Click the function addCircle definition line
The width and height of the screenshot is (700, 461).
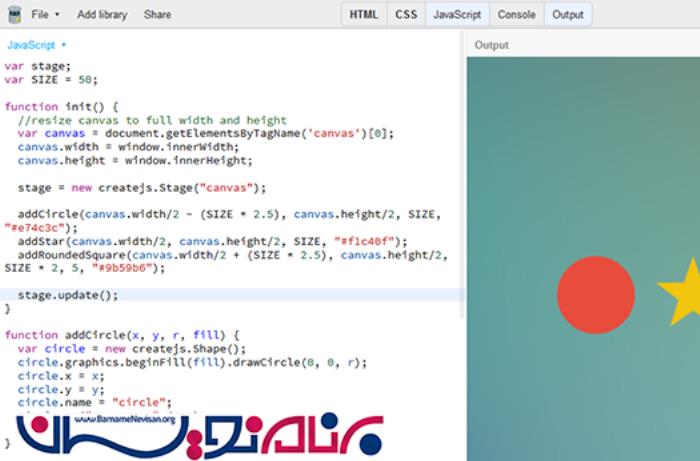[122, 335]
